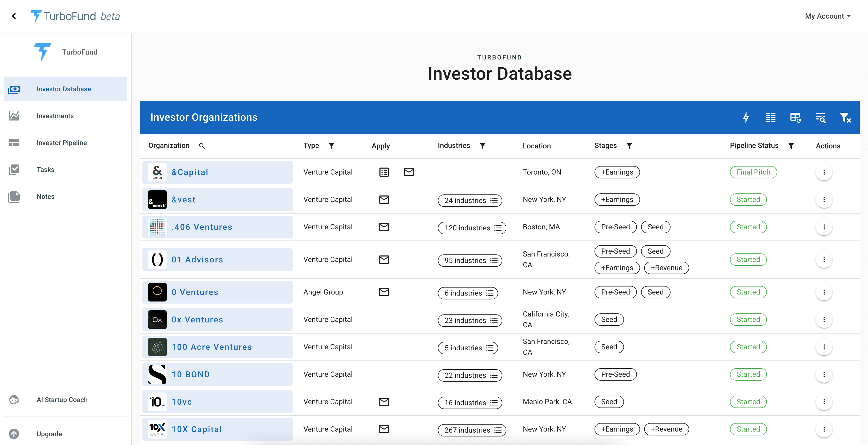Click the email icon for 01 Advisors

click(384, 260)
